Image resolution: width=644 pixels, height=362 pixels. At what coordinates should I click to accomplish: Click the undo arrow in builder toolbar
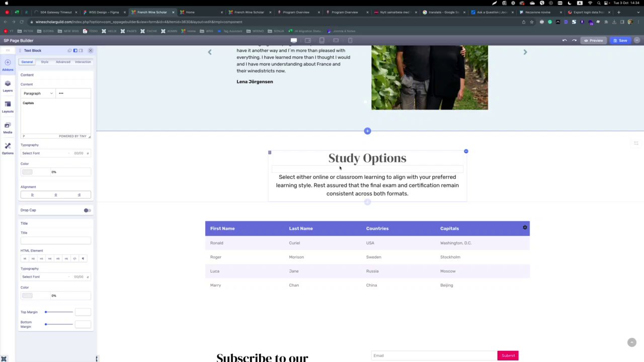(565, 40)
